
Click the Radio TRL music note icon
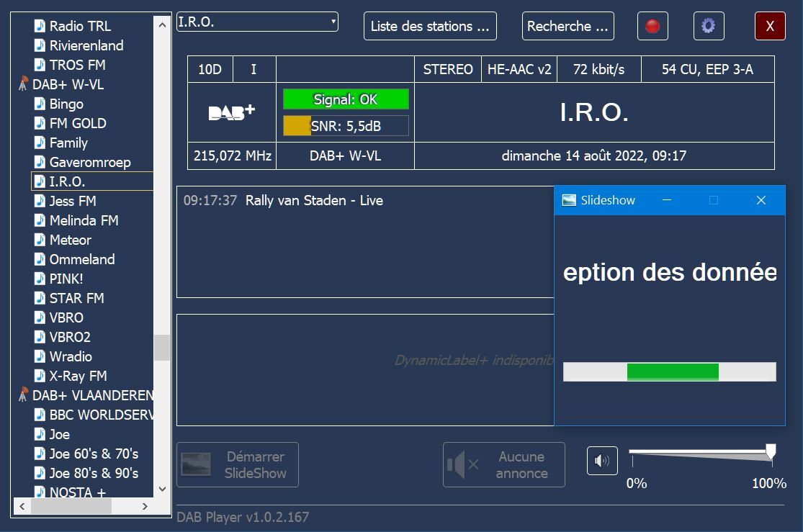click(x=40, y=26)
